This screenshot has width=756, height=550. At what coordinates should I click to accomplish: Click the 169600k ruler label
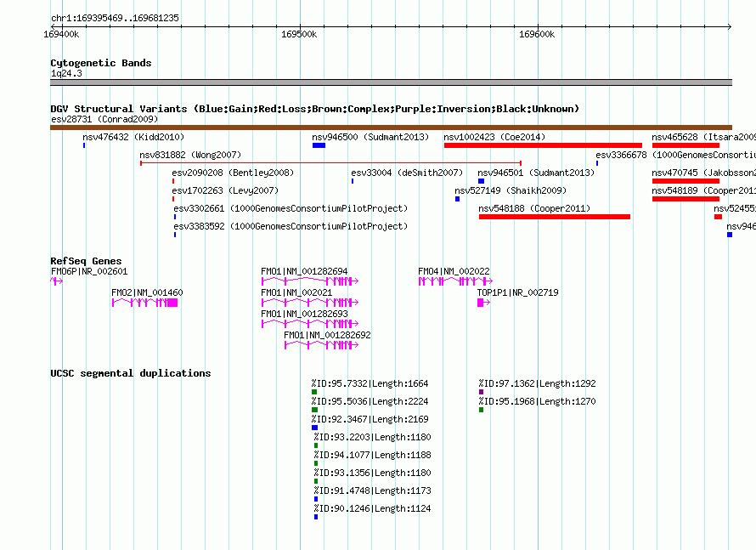click(x=537, y=34)
